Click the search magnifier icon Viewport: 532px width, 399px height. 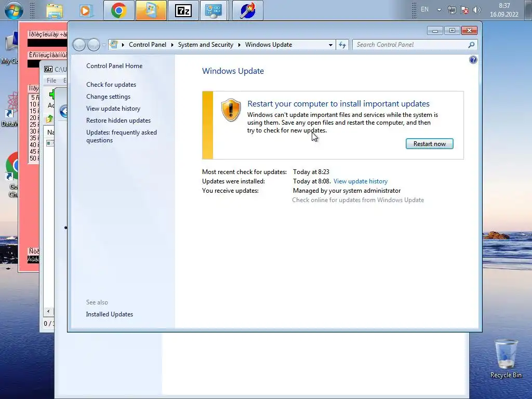(x=471, y=45)
